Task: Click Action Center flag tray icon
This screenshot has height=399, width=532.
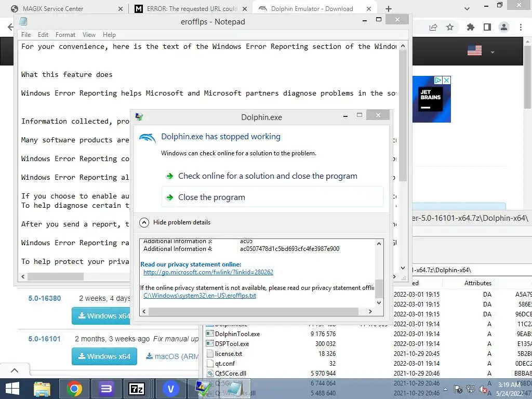Action: click(x=458, y=389)
